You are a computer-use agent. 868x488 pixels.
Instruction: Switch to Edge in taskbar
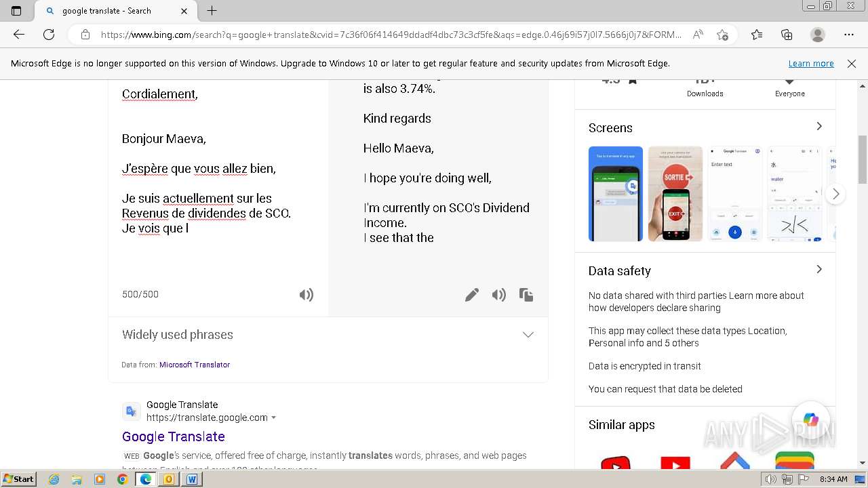coord(145,479)
